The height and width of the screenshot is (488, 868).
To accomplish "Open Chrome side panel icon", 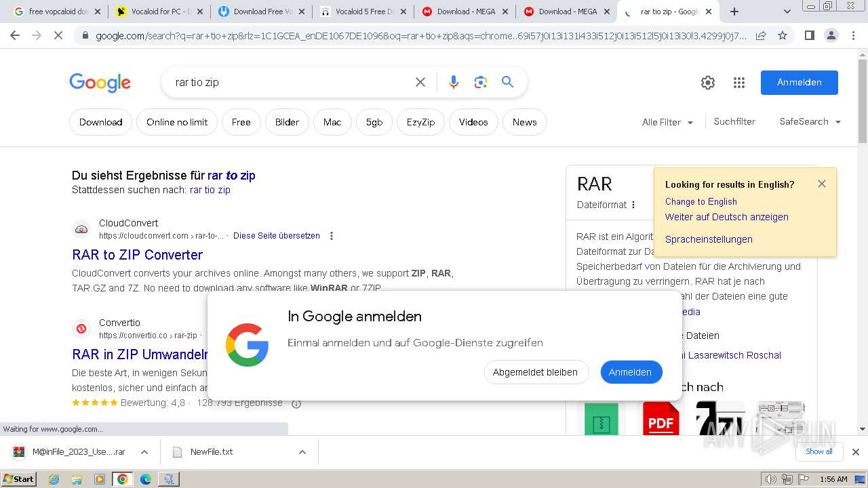I will [809, 35].
